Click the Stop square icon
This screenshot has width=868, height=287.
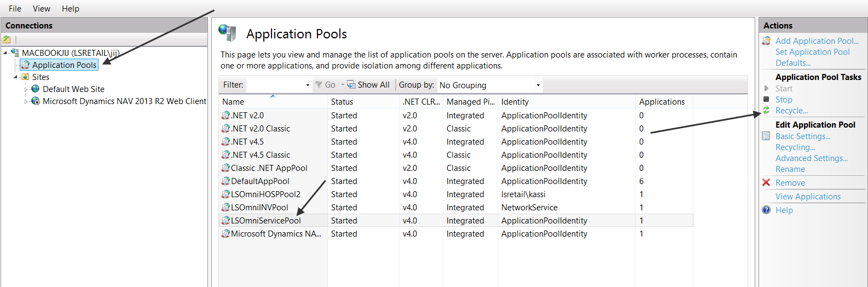click(x=766, y=99)
